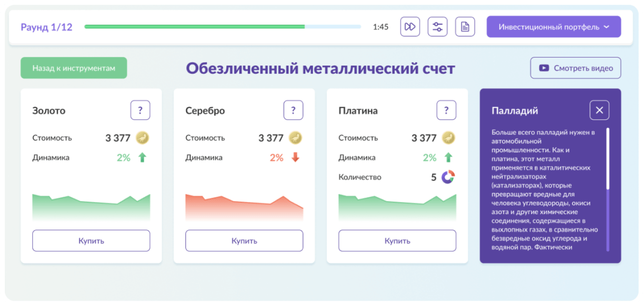Open help question mark for Золото
This screenshot has height=306, width=644.
tap(140, 110)
